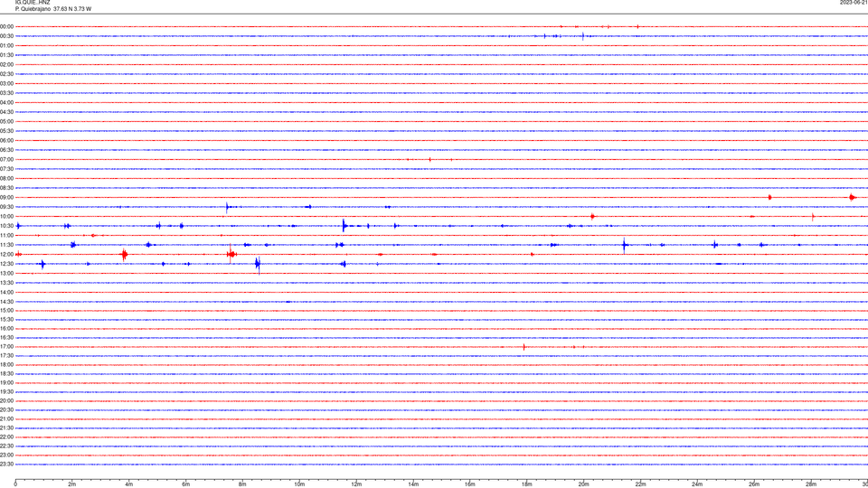Click the 24m tick label on time axis
868x488 pixels.
697,484
